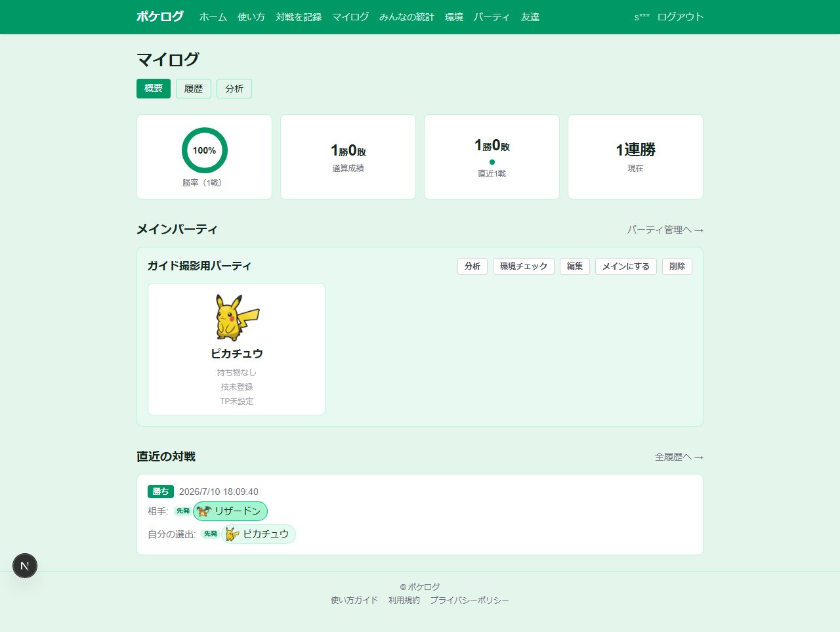Screen dimensions: 840x632
Task: Click the 編集 party button
Action: [575, 266]
